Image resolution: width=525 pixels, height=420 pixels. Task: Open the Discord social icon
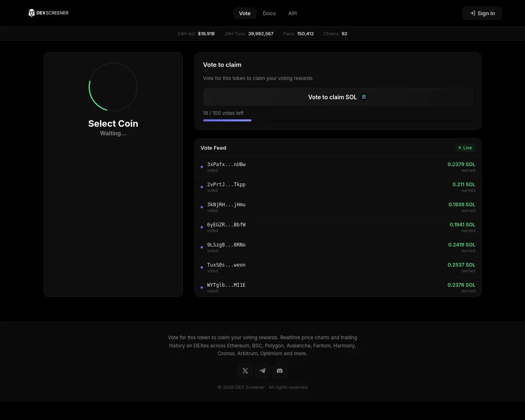(280, 371)
